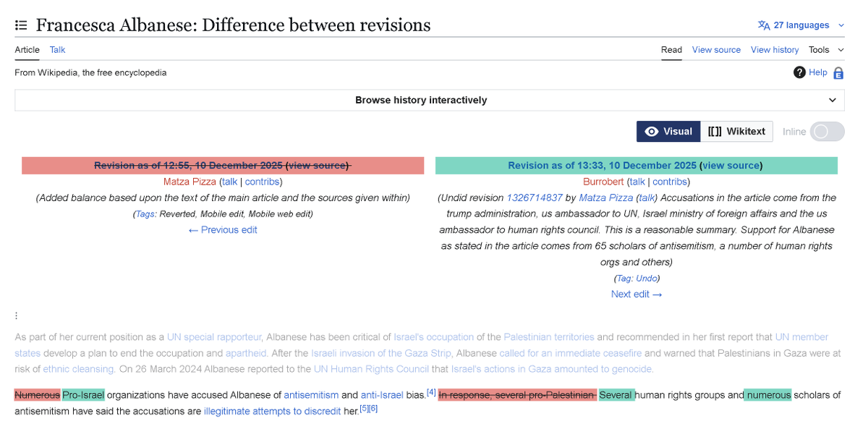Open Matza Pizza's contribs link
The image size is (868, 424).
click(262, 182)
